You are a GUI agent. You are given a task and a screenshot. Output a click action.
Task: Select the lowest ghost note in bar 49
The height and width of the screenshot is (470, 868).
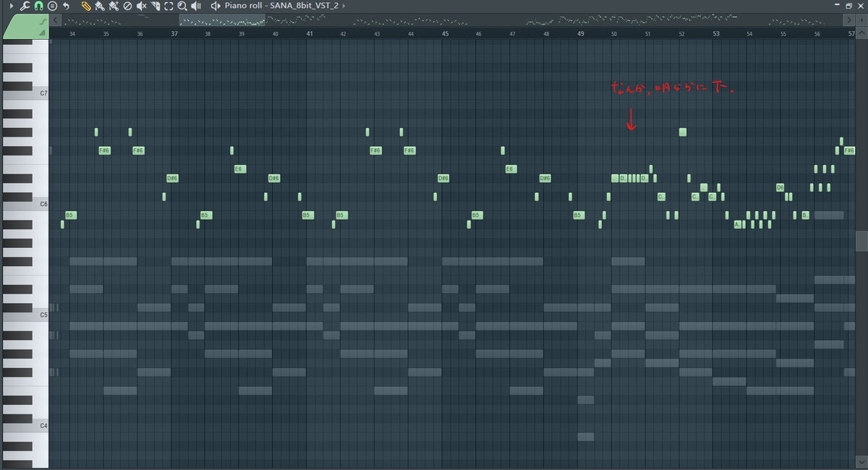tap(586, 437)
